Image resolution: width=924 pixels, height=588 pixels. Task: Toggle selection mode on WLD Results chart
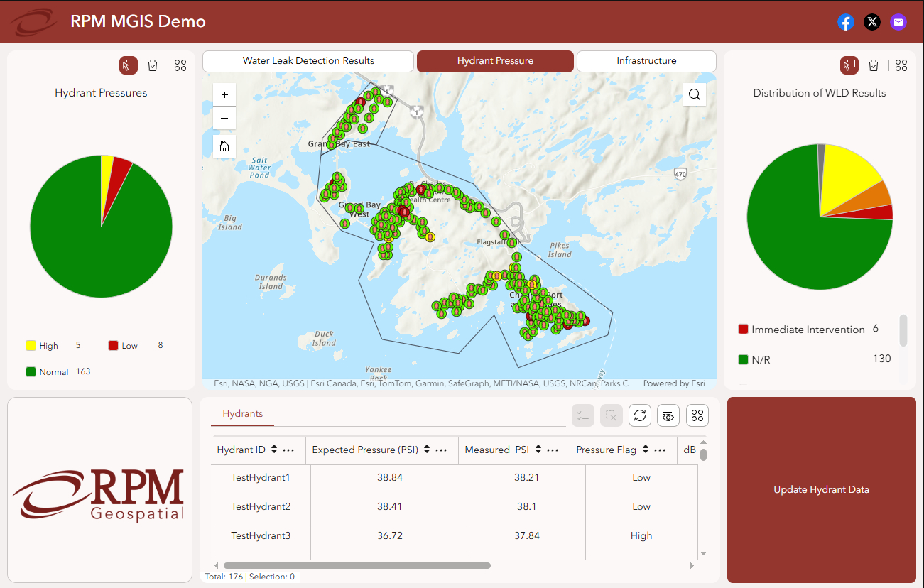pyautogui.click(x=849, y=65)
